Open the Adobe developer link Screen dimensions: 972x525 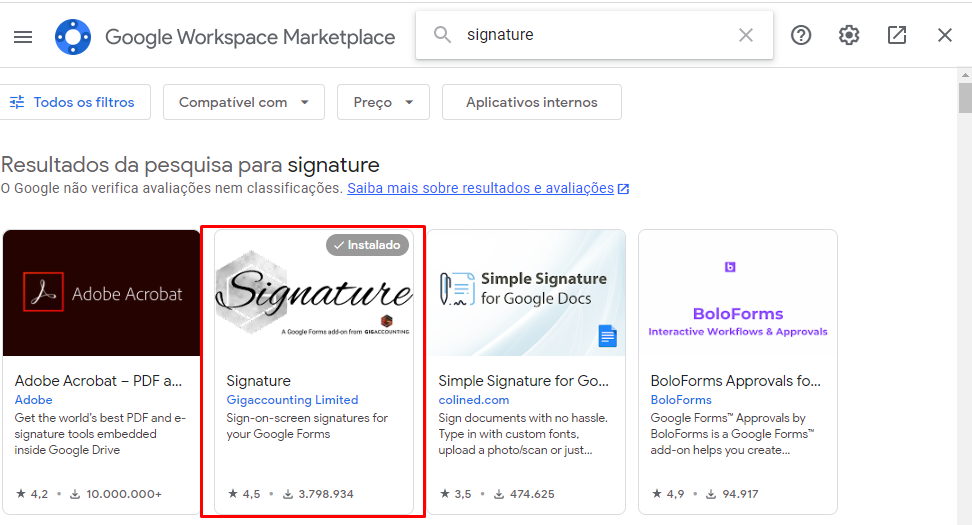tap(33, 400)
